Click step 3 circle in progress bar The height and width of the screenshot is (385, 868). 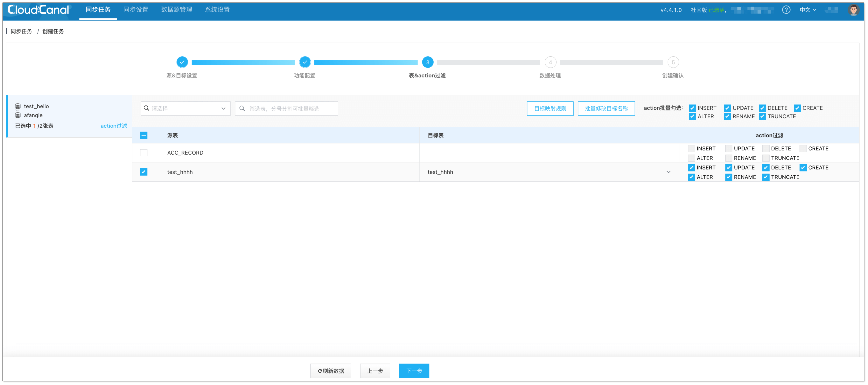(x=428, y=62)
